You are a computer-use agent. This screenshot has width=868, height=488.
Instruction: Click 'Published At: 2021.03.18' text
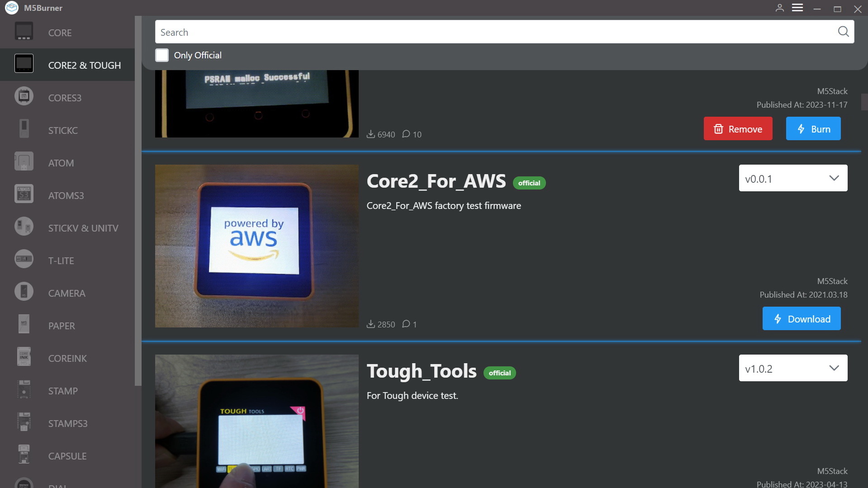coord(803,295)
